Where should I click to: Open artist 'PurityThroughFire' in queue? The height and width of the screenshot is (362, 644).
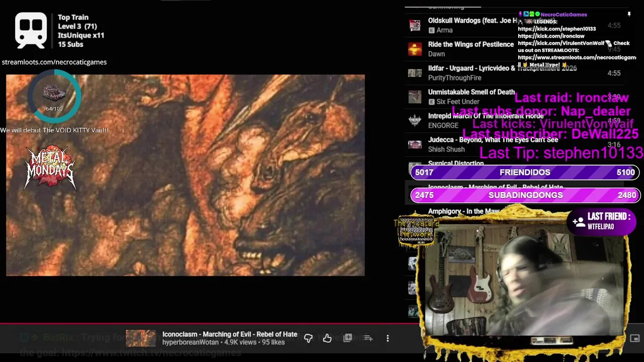tap(455, 78)
